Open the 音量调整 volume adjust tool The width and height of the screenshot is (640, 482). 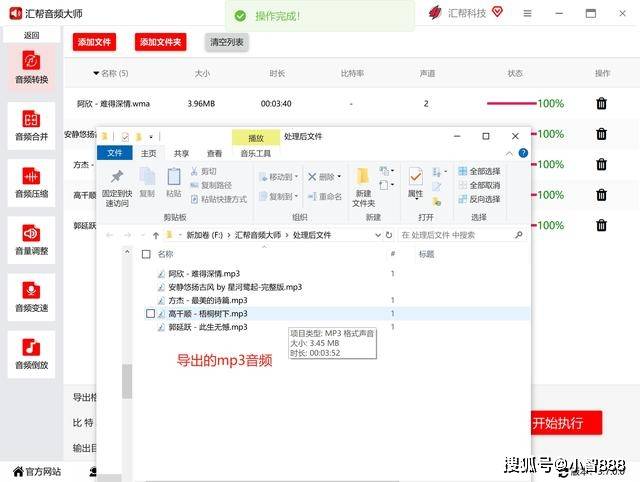pyautogui.click(x=31, y=240)
